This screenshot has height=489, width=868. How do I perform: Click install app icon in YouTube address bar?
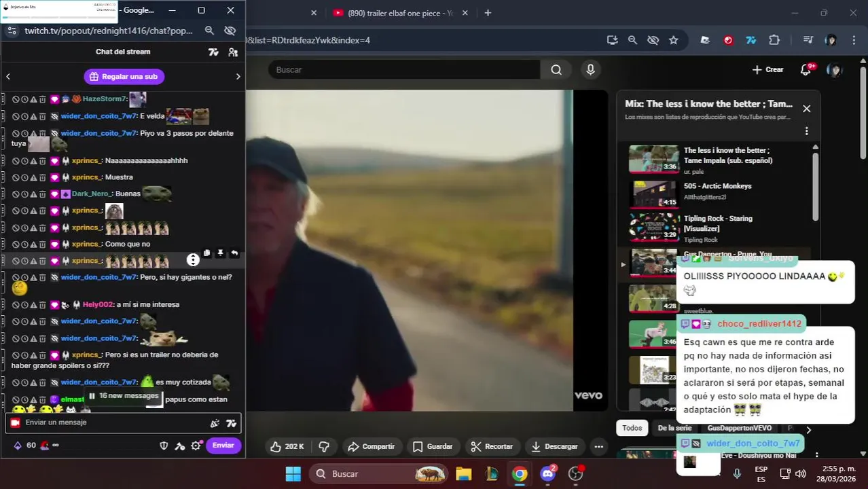[x=612, y=40]
